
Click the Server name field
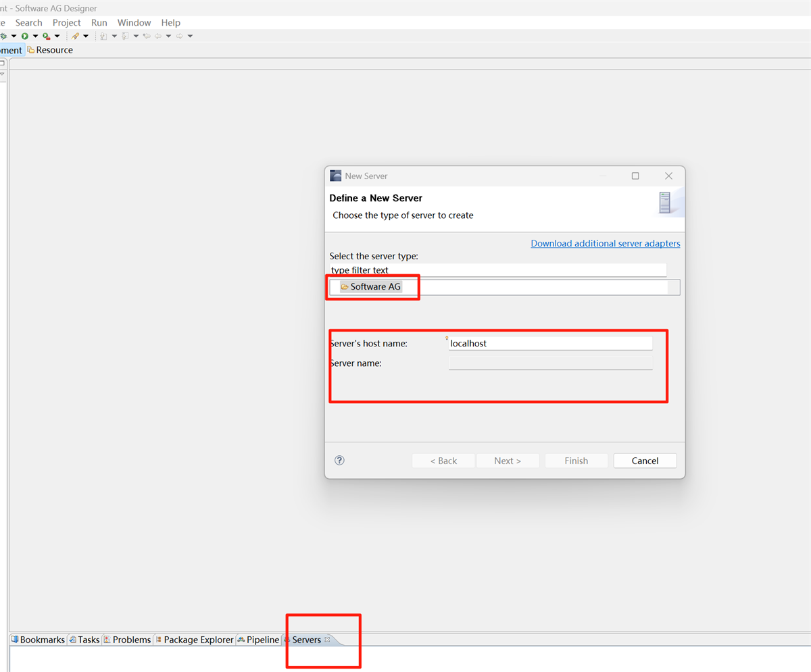(x=551, y=363)
